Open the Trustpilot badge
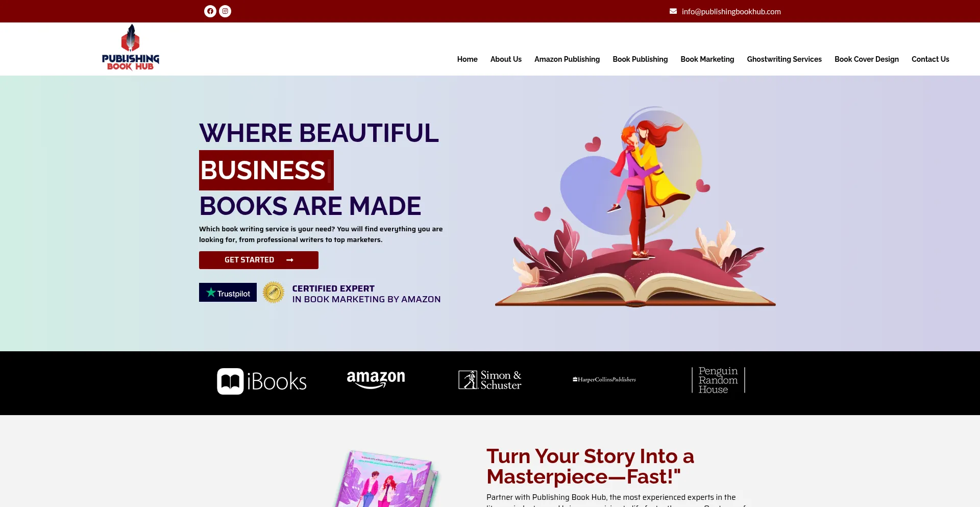Screen dimensions: 980x507 coord(228,293)
